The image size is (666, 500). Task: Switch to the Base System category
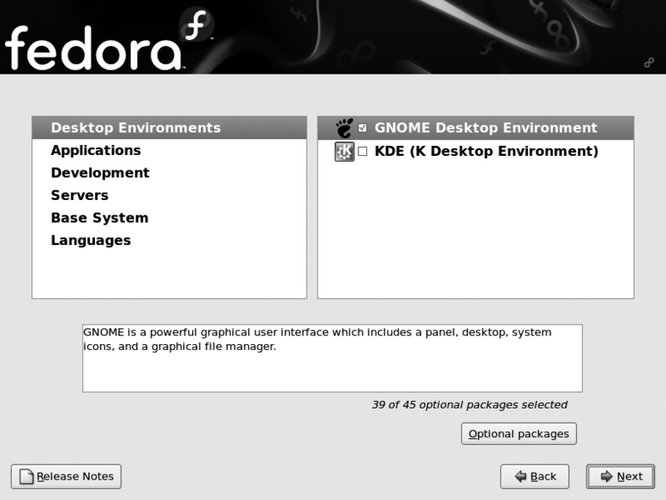pos(99,218)
